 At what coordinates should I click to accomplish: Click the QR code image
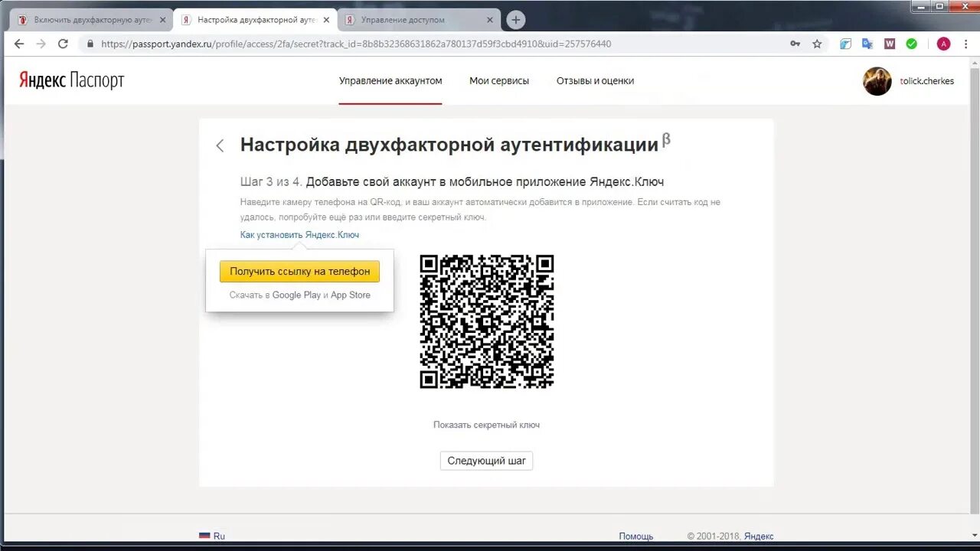point(487,321)
